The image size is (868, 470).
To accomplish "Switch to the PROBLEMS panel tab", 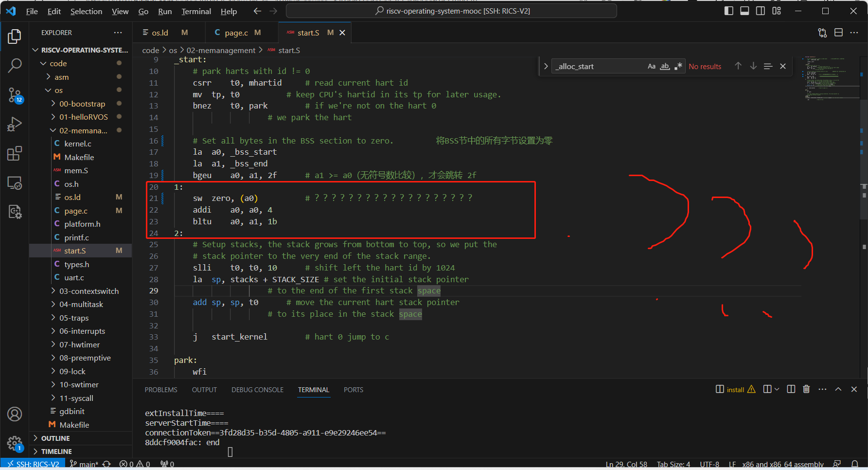I will pyautogui.click(x=161, y=390).
